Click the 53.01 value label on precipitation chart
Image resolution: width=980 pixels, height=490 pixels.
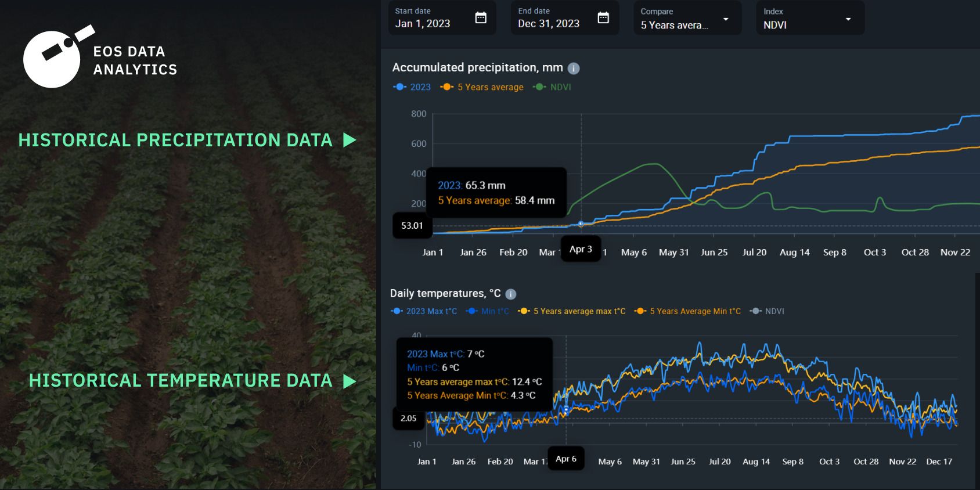[412, 226]
